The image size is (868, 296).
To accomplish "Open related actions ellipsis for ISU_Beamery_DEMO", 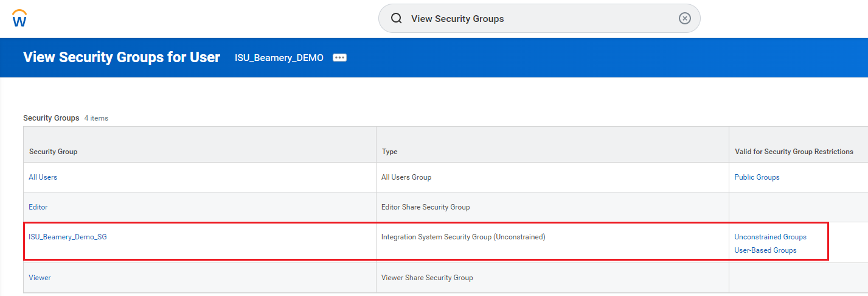I will [339, 58].
